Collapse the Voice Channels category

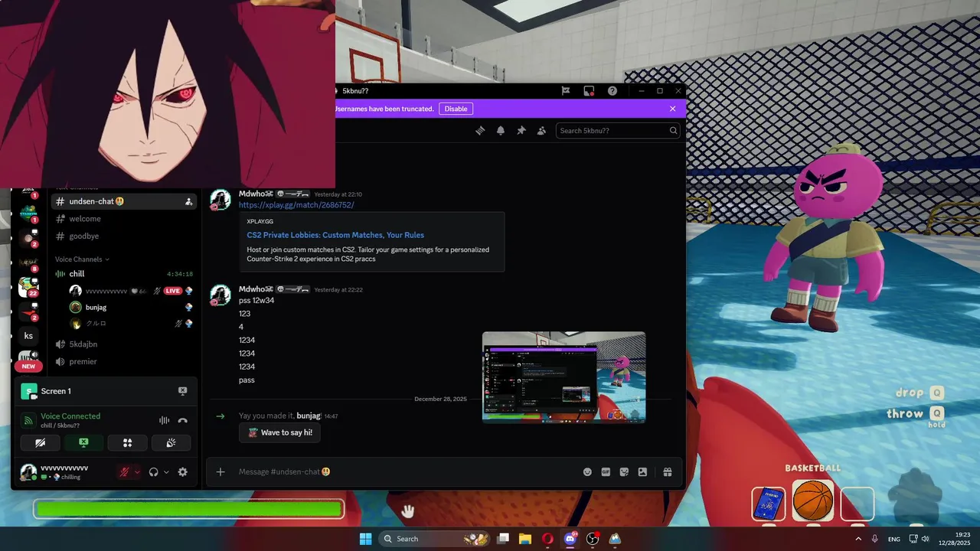pyautogui.click(x=82, y=259)
